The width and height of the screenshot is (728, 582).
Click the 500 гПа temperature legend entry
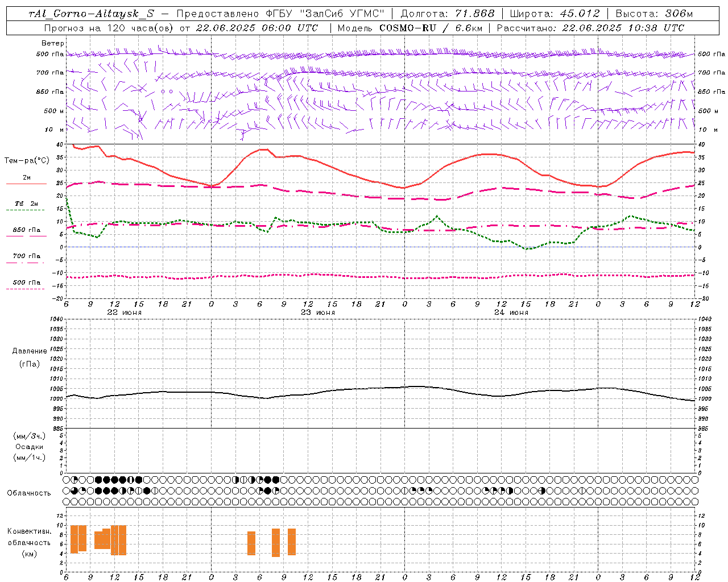pyautogui.click(x=26, y=282)
